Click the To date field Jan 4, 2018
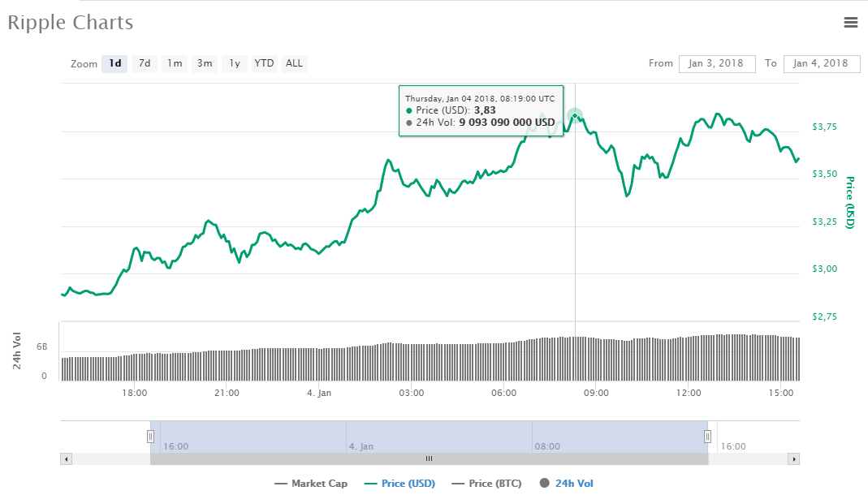Screen dimensions: 868x495 pos(822,63)
